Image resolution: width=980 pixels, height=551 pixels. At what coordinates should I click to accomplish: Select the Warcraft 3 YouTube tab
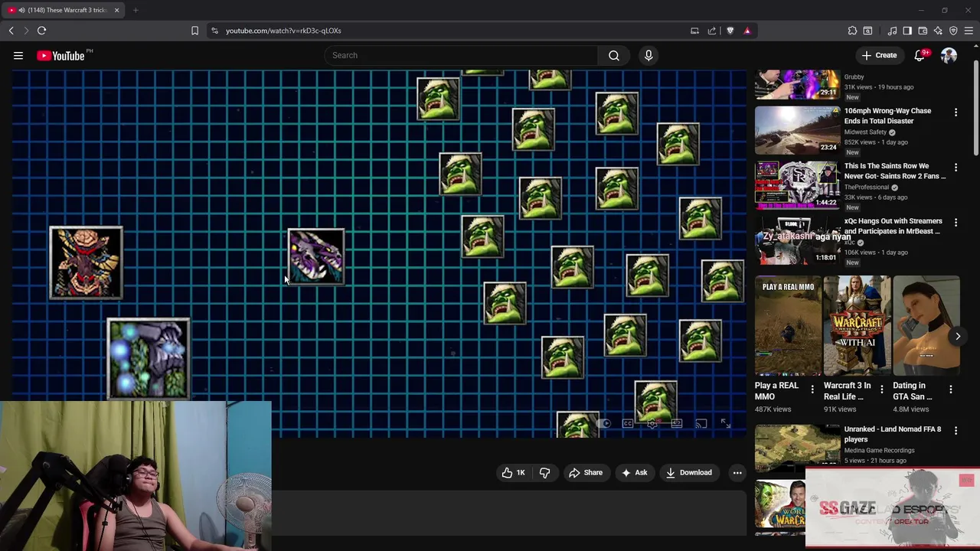pos(63,10)
